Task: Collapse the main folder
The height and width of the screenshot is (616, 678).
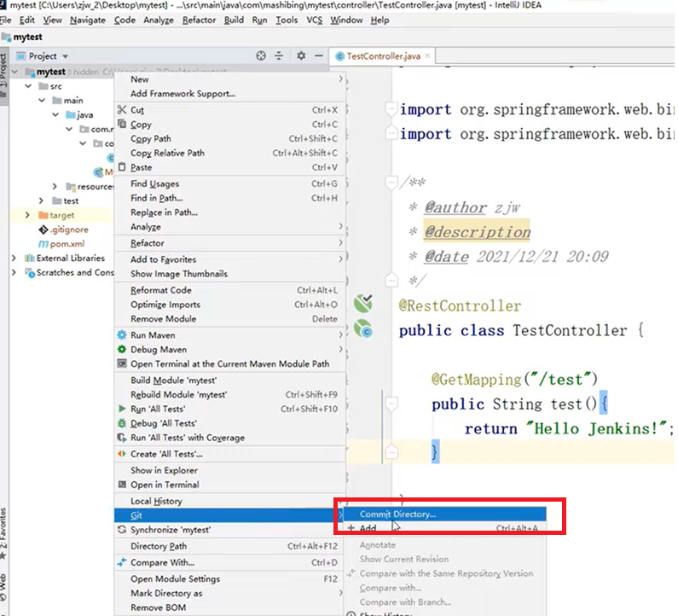Action: 42,101
